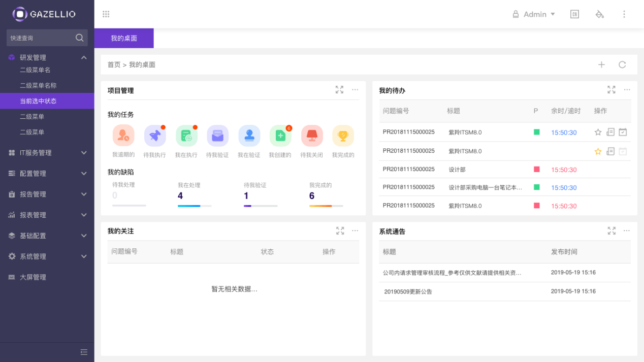Click green priority square in 设计部采购电脑 row
Viewport: 644px width, 362px height.
(x=536, y=187)
